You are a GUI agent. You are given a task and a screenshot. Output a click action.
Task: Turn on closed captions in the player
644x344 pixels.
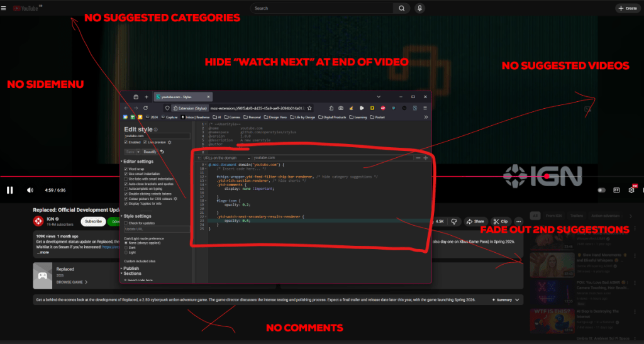pos(616,190)
